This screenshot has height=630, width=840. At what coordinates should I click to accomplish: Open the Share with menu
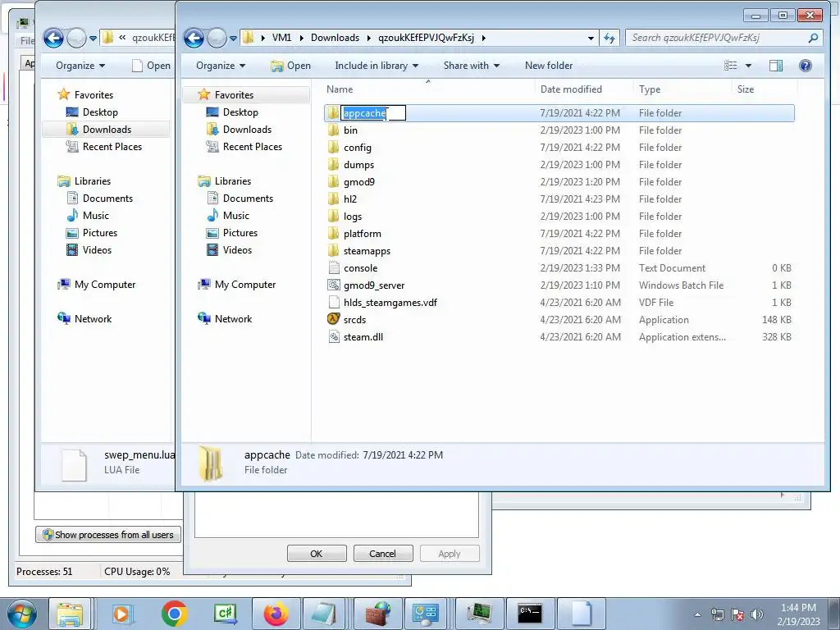472,66
